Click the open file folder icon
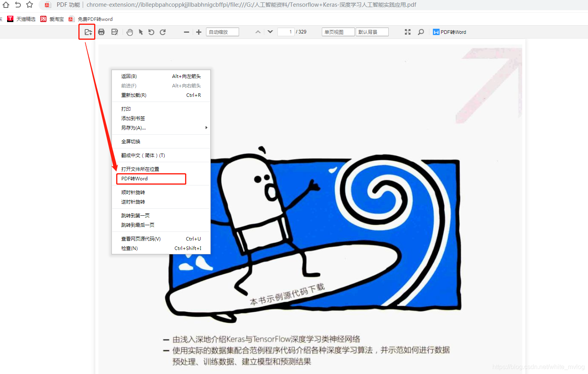 [x=88, y=32]
